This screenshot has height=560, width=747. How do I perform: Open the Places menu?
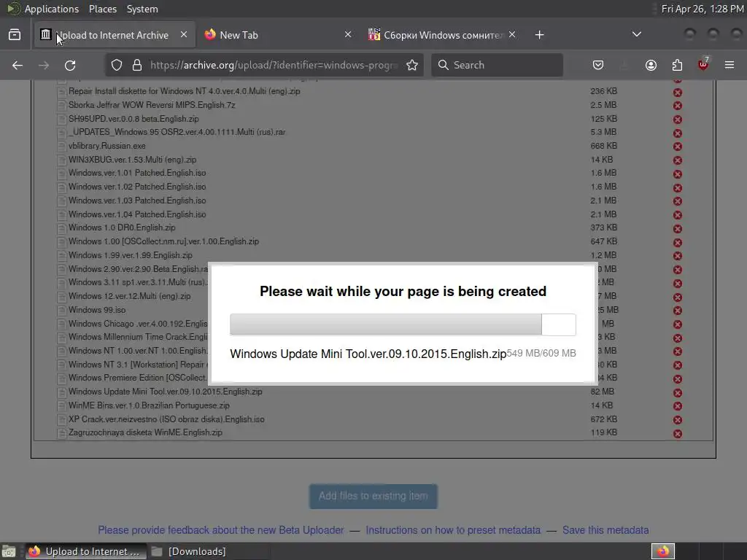pos(103,9)
